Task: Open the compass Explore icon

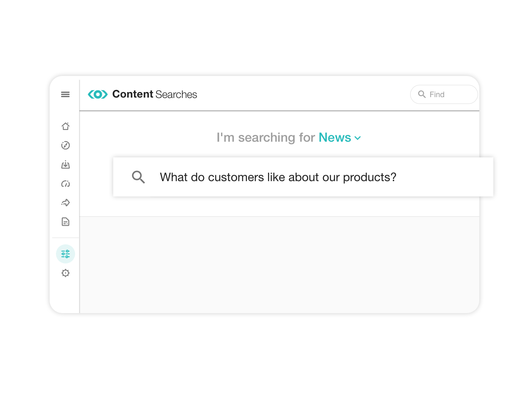Action: [65, 146]
